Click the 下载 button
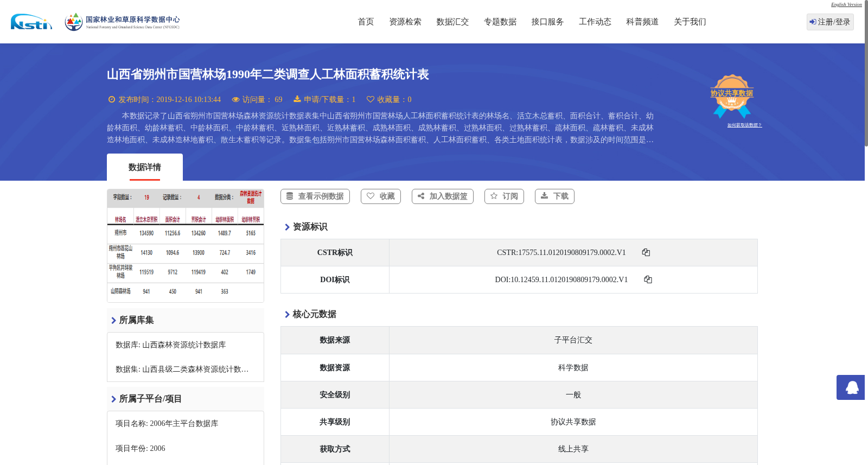This screenshot has height=465, width=868. (x=554, y=196)
